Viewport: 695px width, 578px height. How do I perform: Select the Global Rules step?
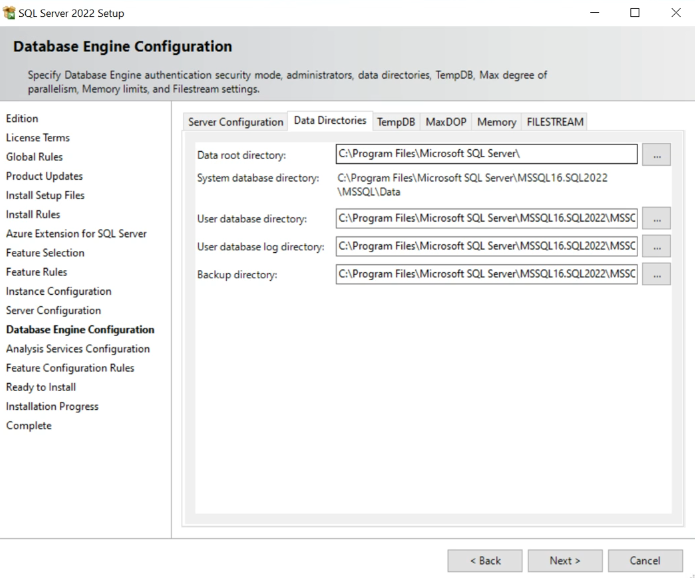pos(34,157)
